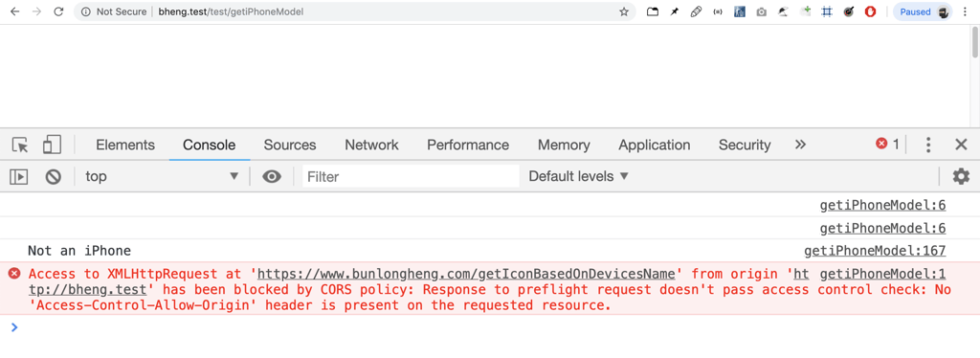Open the Sources tab
980x358 pixels.
click(290, 145)
